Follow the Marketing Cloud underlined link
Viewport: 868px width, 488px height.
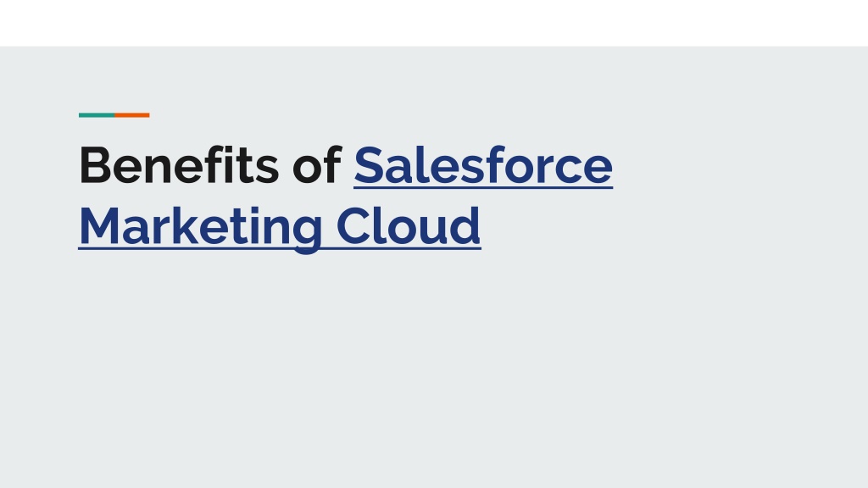pos(280,227)
